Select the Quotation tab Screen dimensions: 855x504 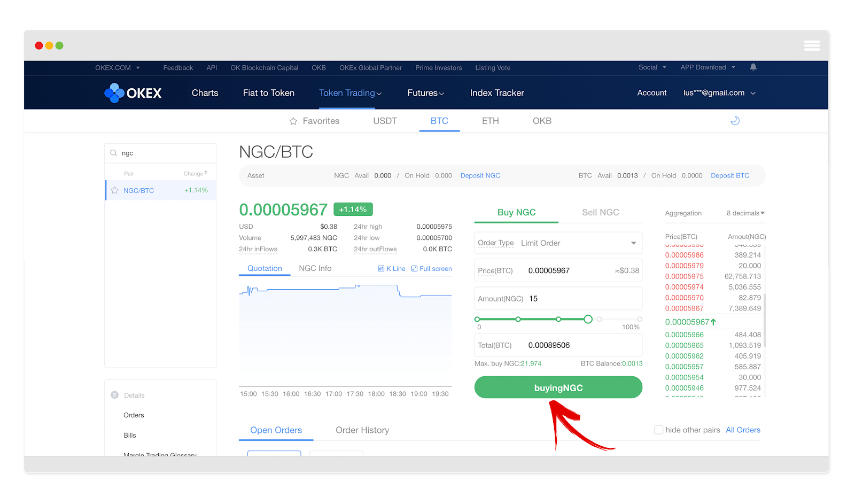265,268
